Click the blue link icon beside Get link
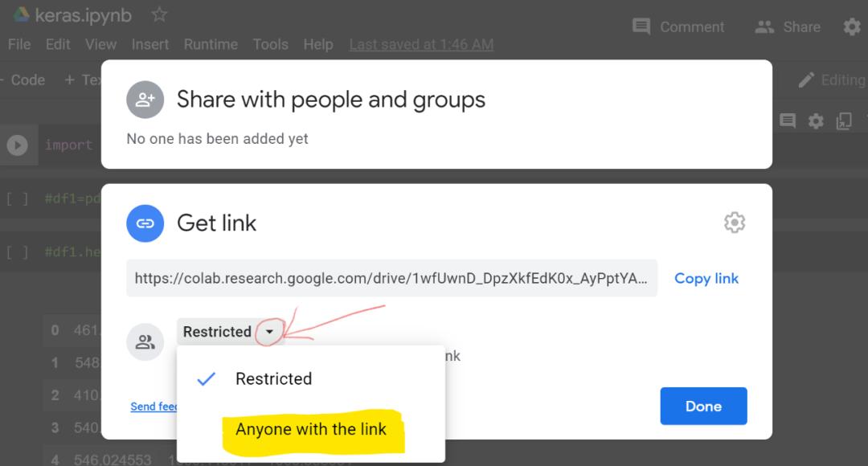 coord(145,223)
